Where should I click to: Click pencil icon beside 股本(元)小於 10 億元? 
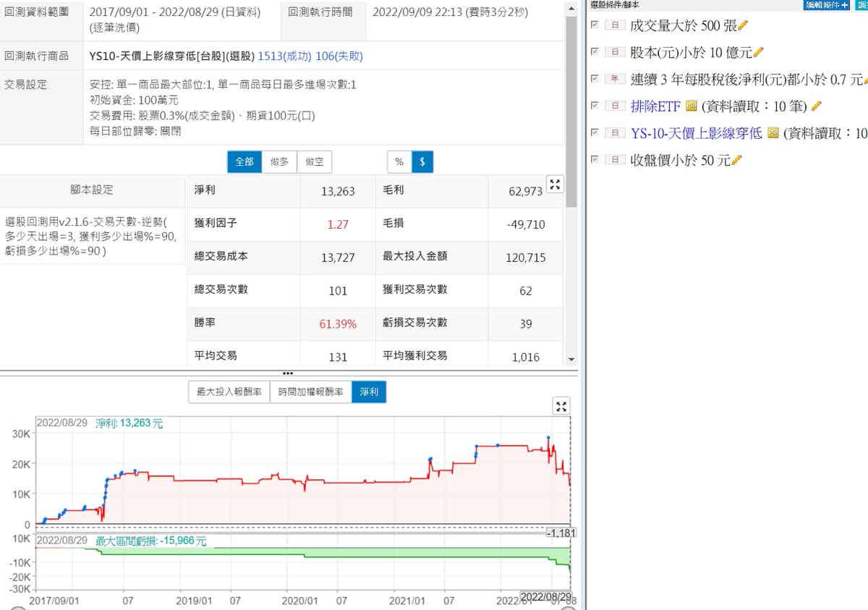[x=759, y=53]
